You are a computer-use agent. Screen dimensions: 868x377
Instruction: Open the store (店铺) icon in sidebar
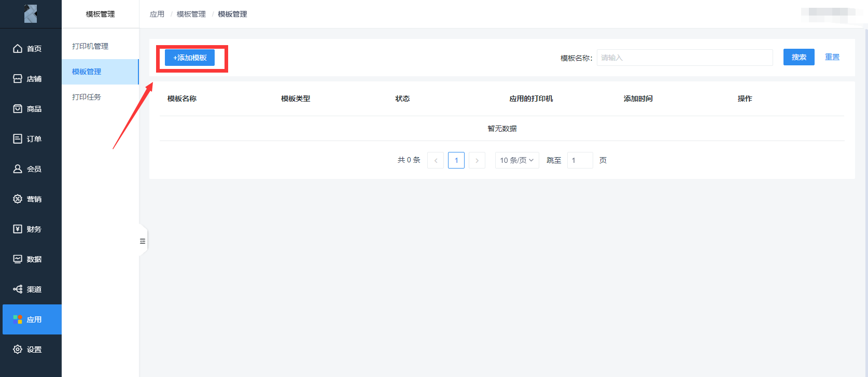click(18, 79)
